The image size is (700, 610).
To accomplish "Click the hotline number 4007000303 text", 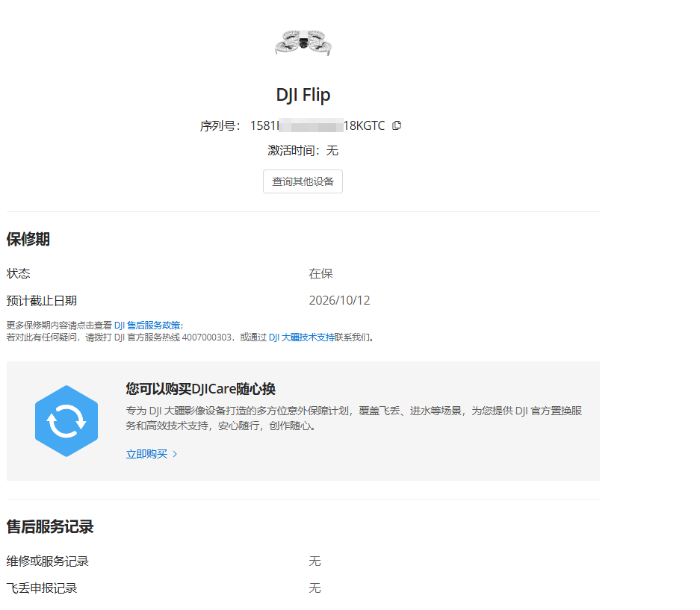I will point(207,337).
